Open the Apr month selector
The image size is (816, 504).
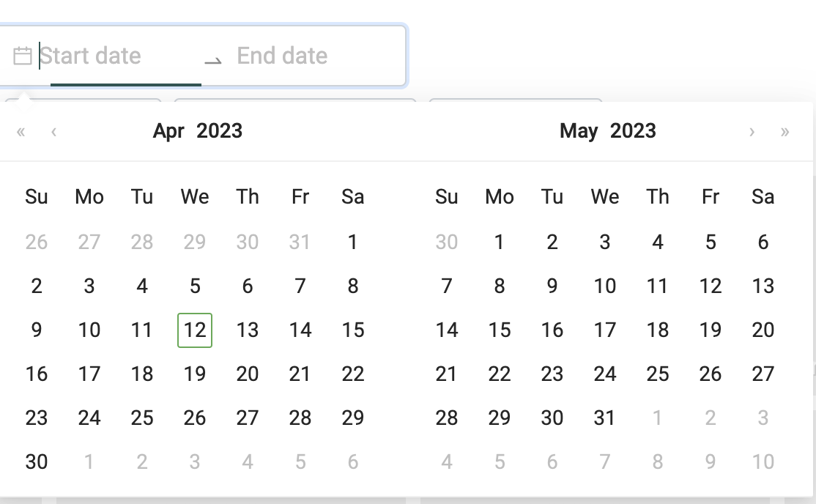coord(168,131)
